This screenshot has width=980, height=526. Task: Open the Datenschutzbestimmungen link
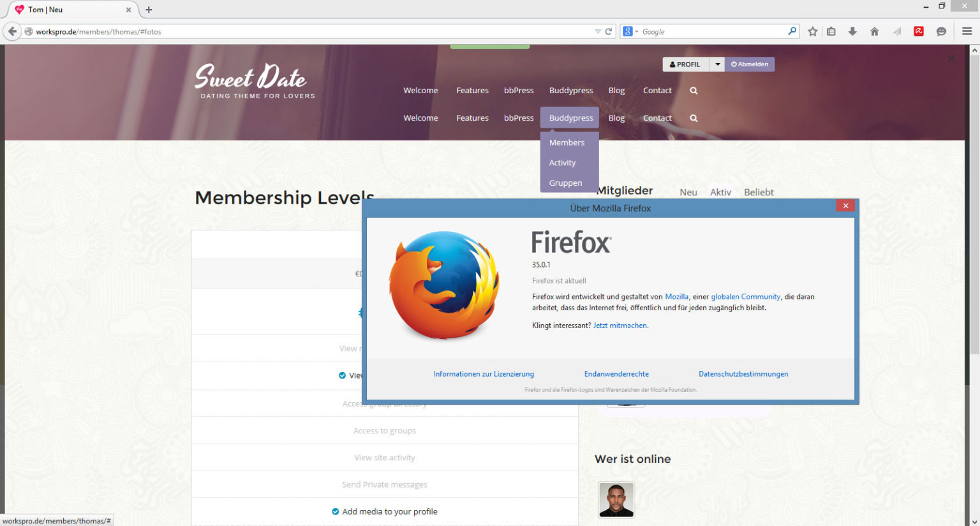(743, 374)
